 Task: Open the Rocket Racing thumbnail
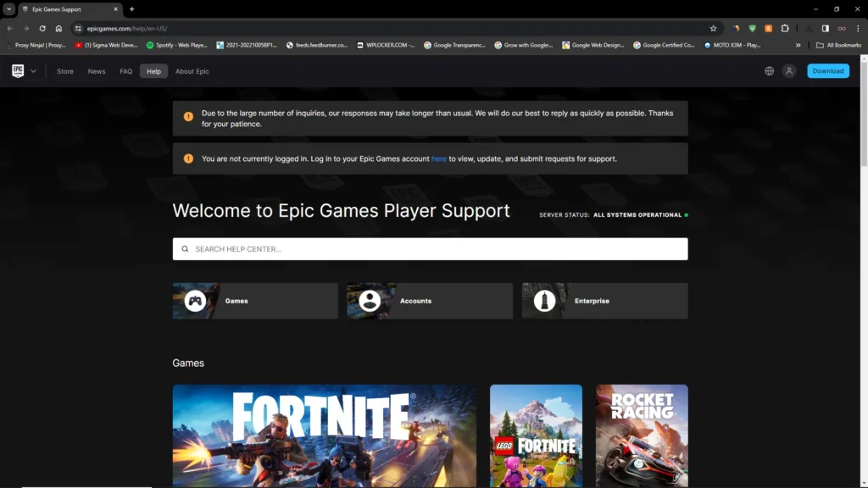(x=642, y=436)
